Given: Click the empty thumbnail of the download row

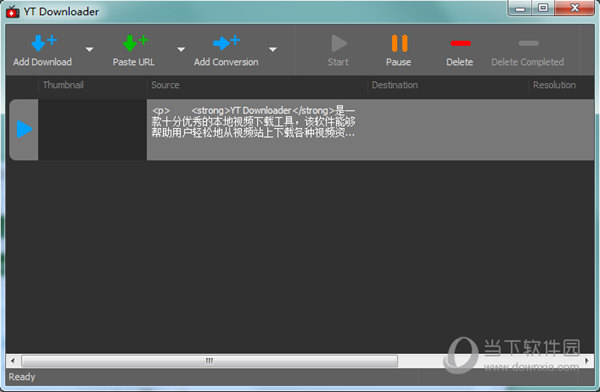Looking at the screenshot, I should coord(92,129).
